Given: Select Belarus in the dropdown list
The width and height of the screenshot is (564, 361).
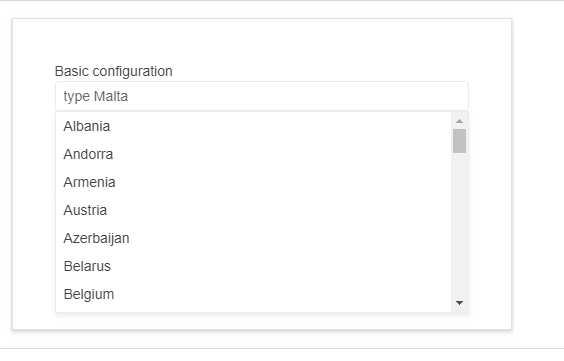Looking at the screenshot, I should coord(87,266).
